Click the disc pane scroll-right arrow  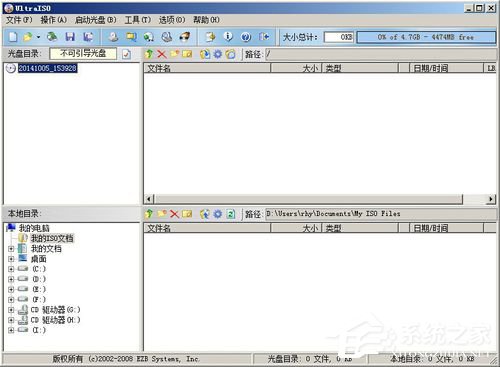[491, 199]
